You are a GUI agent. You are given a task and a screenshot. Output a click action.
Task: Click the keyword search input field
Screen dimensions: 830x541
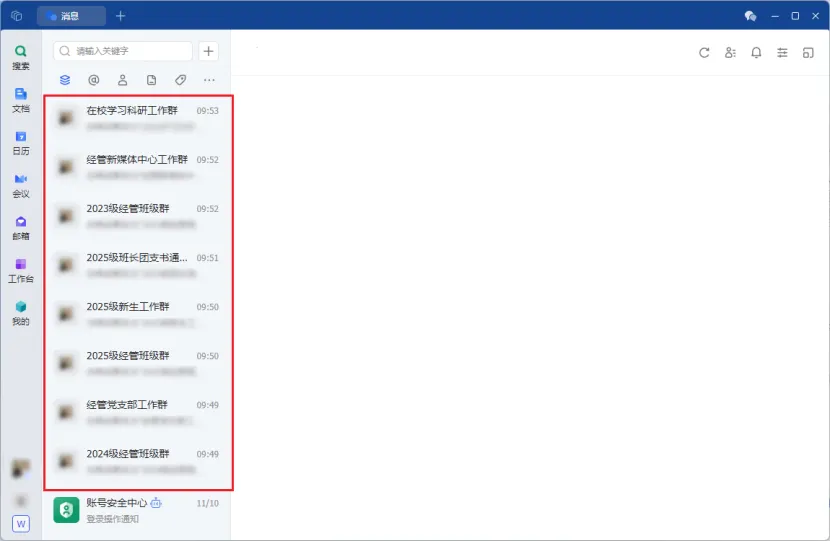click(123, 51)
